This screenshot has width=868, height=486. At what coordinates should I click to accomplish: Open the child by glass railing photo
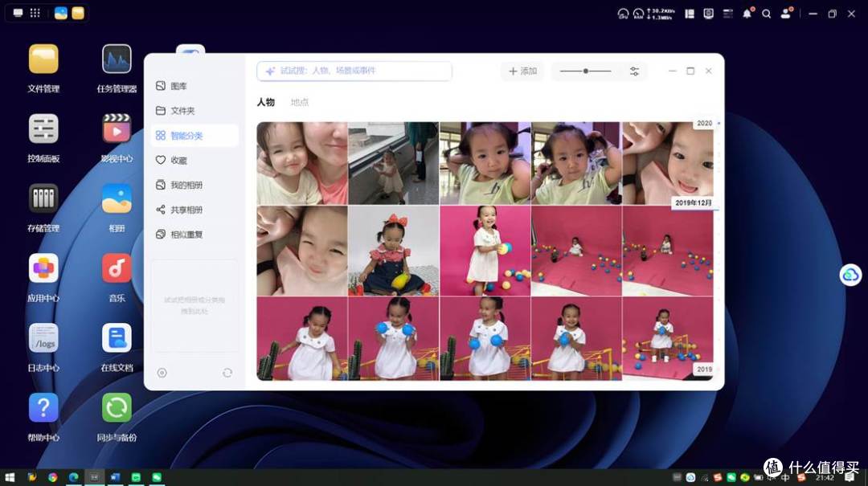394,163
